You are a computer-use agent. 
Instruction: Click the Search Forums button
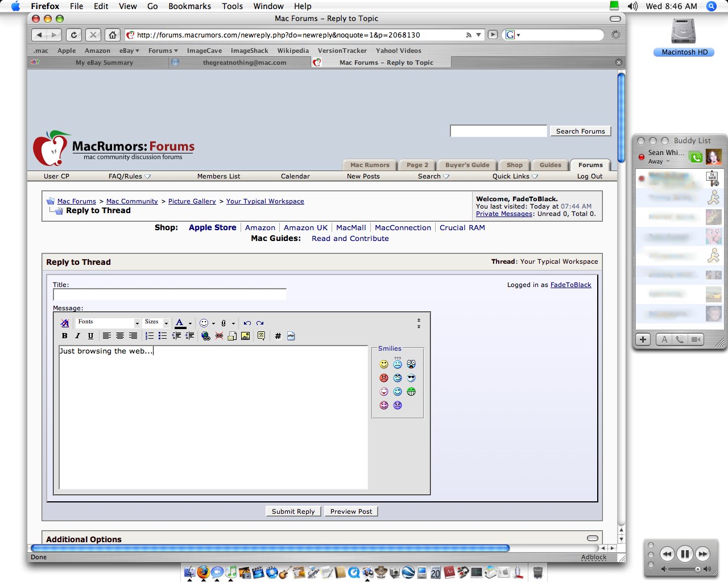tap(580, 131)
